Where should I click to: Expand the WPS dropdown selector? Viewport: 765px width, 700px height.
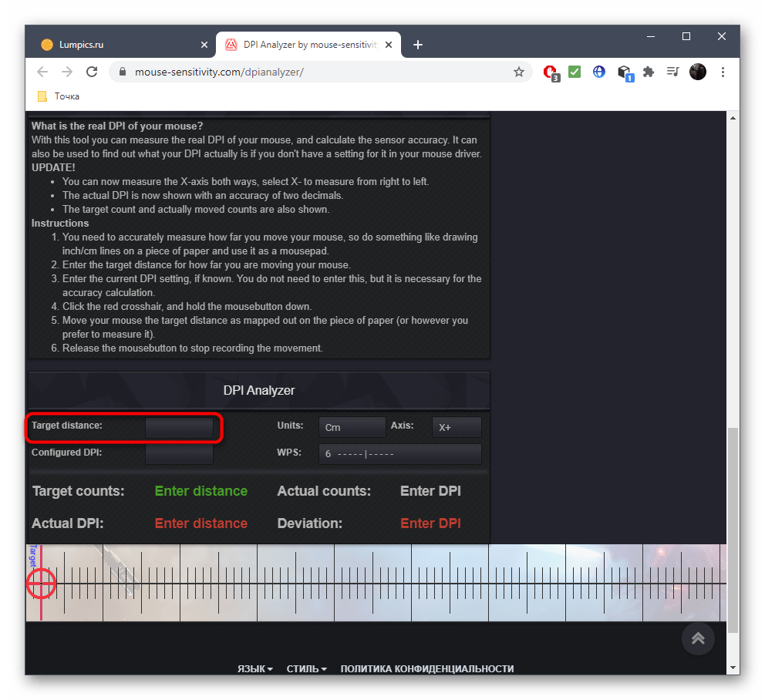click(399, 454)
